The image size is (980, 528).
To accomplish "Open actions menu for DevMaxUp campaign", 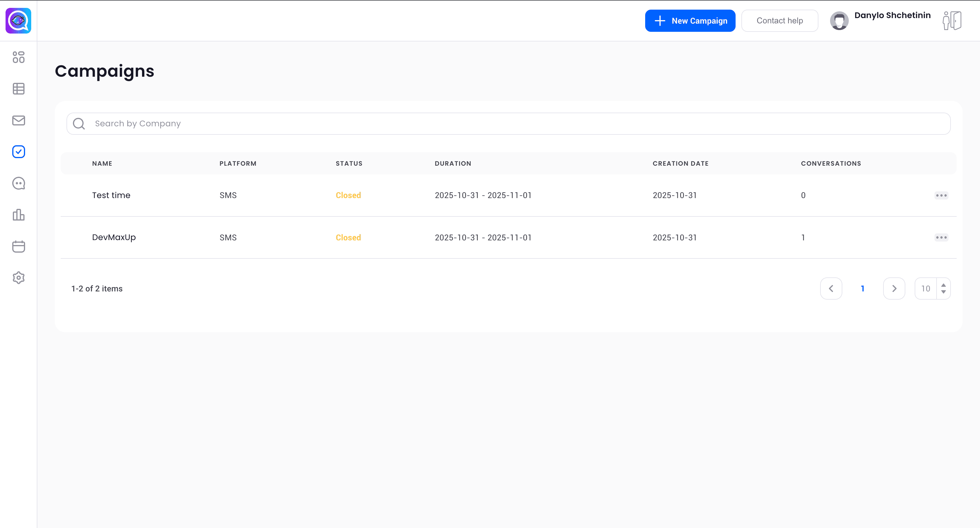I will coord(941,237).
